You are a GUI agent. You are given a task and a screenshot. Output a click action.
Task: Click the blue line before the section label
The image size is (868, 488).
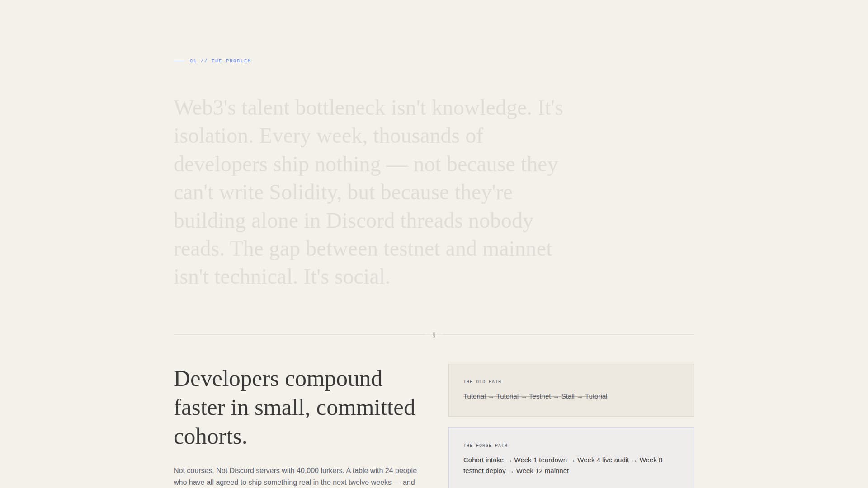coord(179,61)
